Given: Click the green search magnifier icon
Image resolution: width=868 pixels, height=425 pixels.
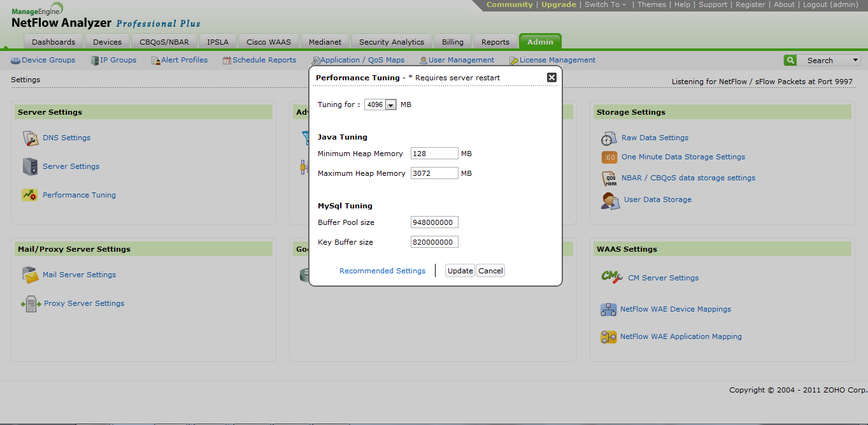Looking at the screenshot, I should 790,60.
